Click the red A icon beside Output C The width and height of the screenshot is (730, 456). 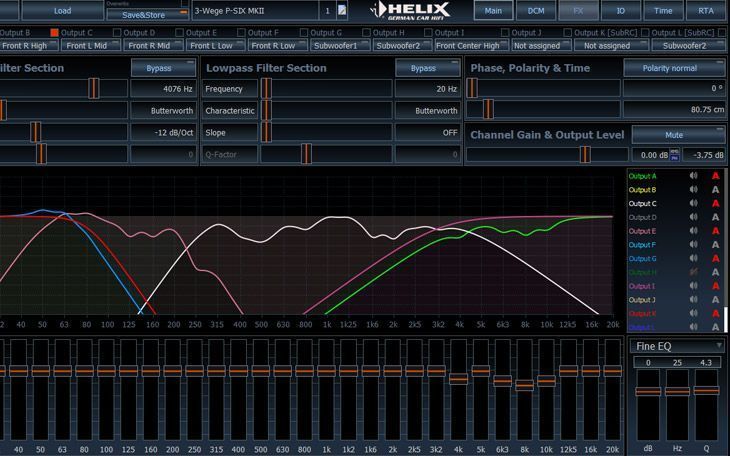pyautogui.click(x=715, y=204)
